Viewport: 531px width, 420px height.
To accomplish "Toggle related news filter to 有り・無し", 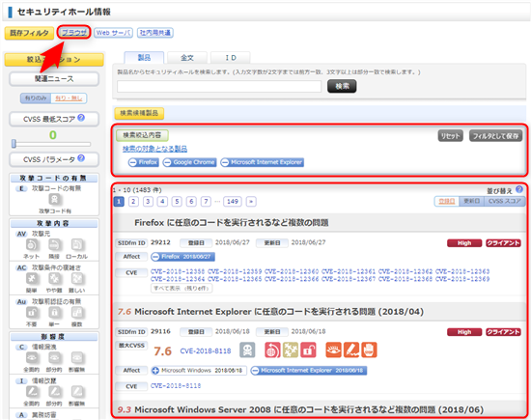I will (x=69, y=98).
